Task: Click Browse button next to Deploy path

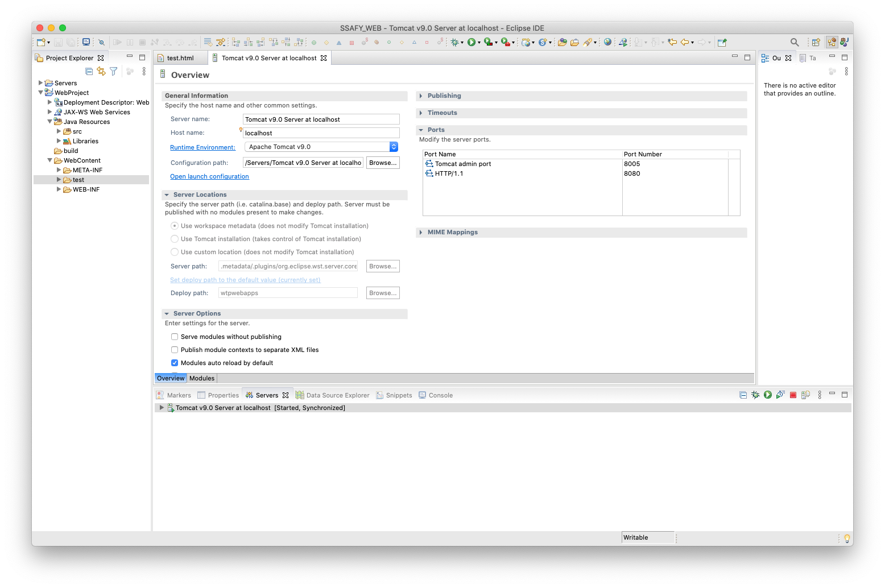Action: click(383, 293)
